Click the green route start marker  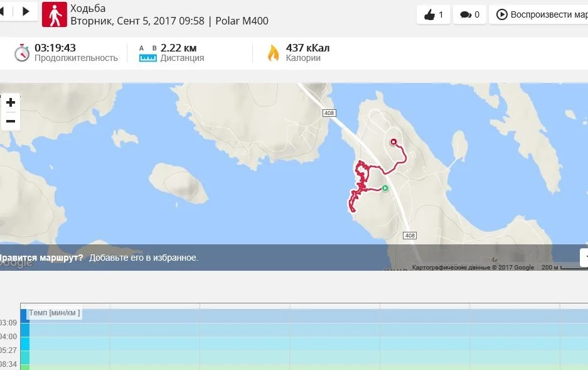coord(385,188)
